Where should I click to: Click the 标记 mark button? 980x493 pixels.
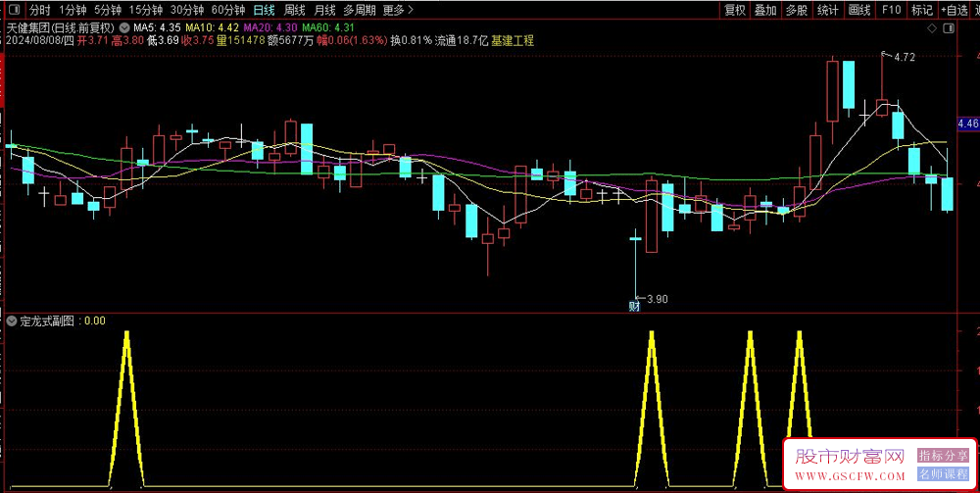tap(922, 10)
